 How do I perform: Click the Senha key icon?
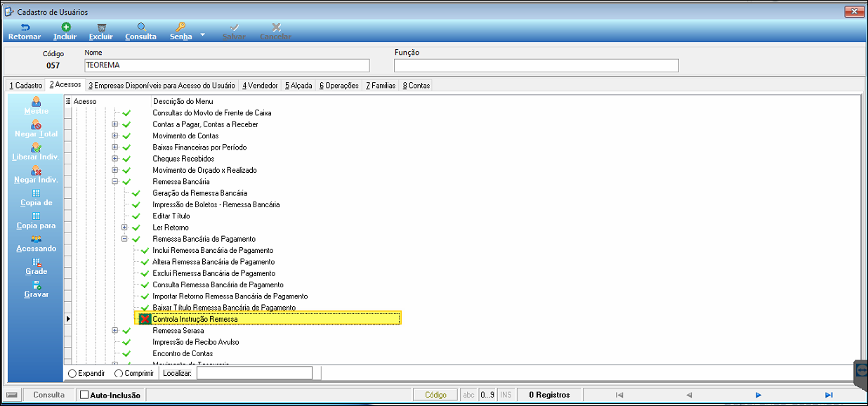tap(180, 27)
